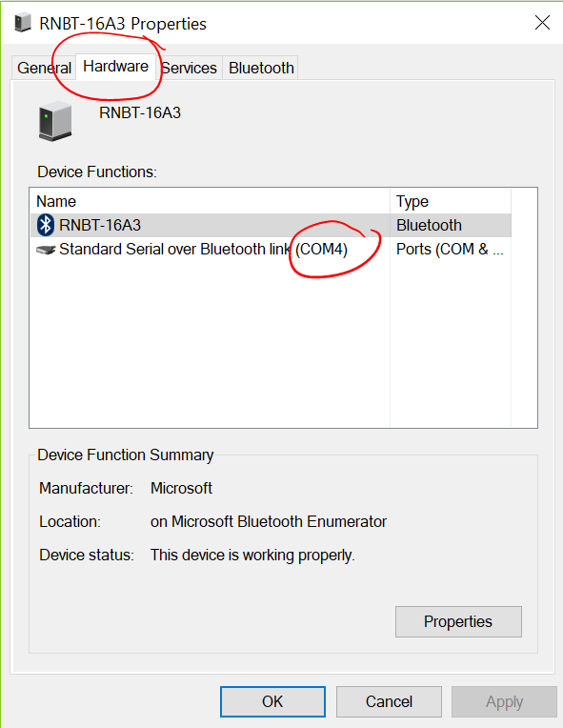Click the Properties button
This screenshot has width=563, height=728.
[x=458, y=621]
